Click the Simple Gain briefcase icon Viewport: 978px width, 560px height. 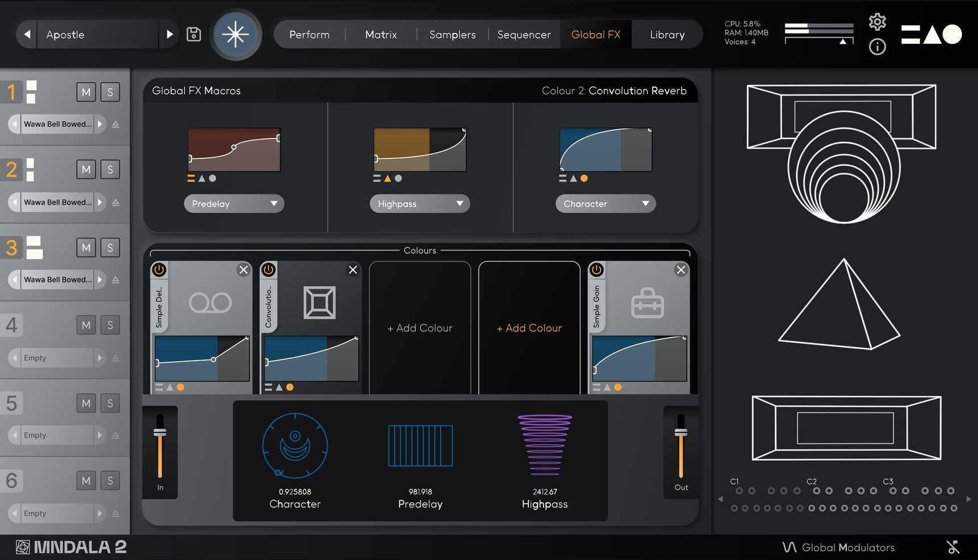(647, 303)
